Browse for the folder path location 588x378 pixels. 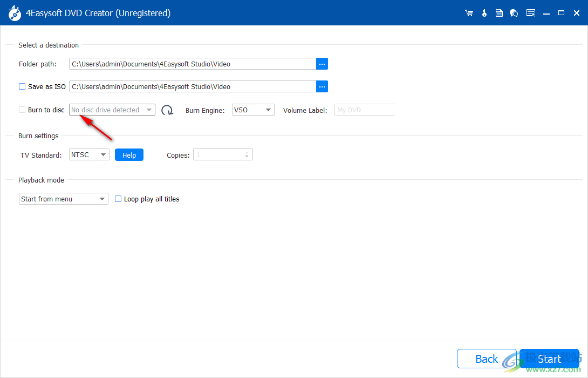(x=322, y=64)
